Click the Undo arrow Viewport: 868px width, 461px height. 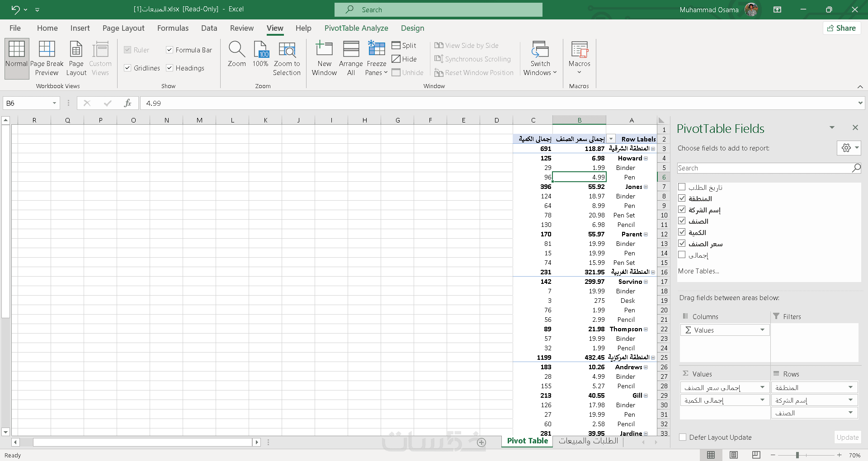[15, 9]
